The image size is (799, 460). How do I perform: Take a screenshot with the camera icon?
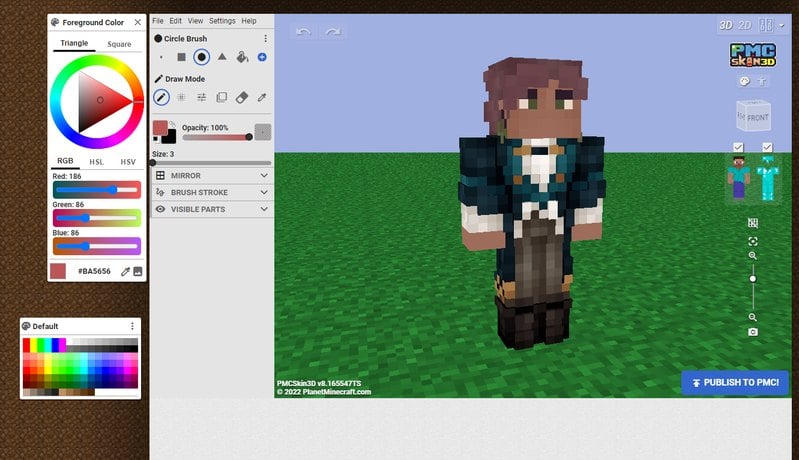tap(753, 332)
